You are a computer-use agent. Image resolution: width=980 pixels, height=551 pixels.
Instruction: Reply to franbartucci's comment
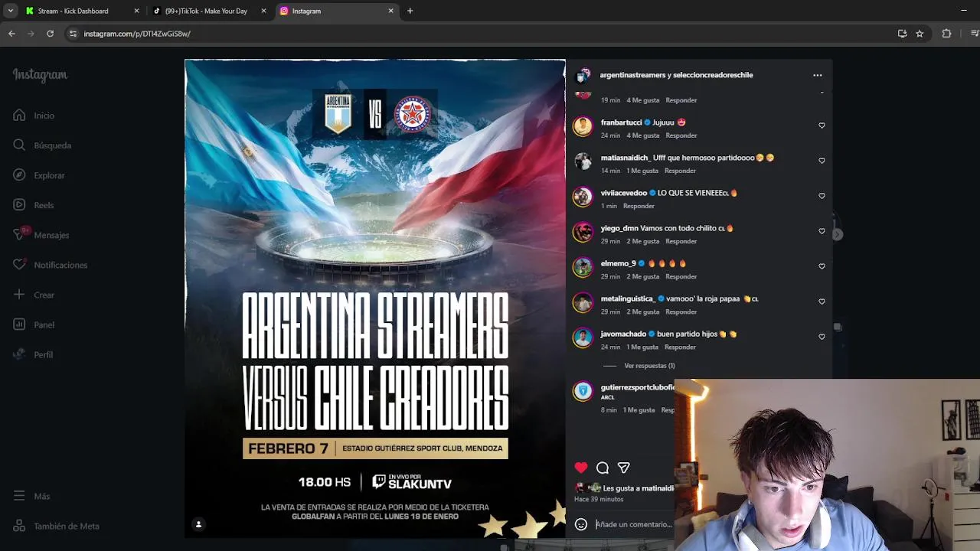[x=681, y=135]
